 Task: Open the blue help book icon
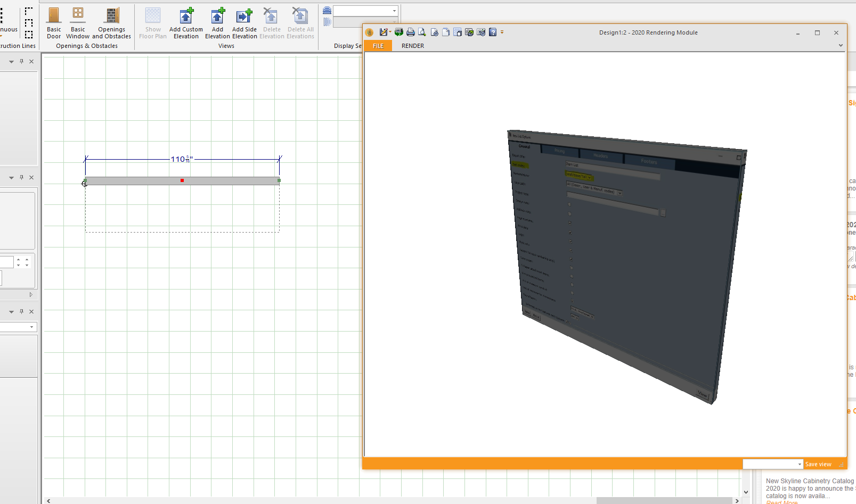click(x=493, y=32)
